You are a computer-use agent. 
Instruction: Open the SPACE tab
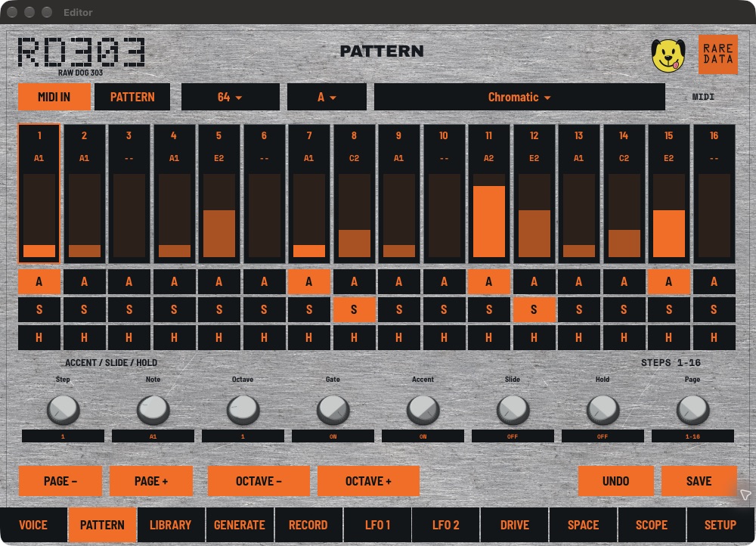[583, 525]
